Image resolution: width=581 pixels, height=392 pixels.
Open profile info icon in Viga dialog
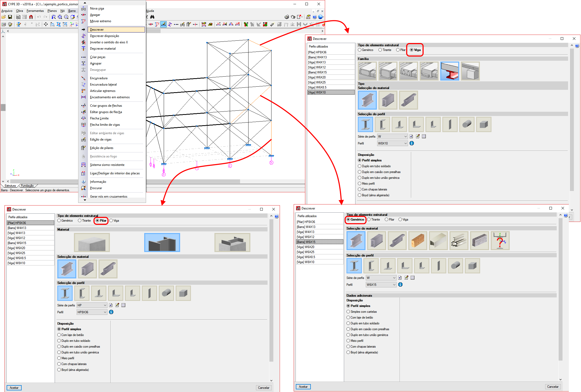pos(412,143)
